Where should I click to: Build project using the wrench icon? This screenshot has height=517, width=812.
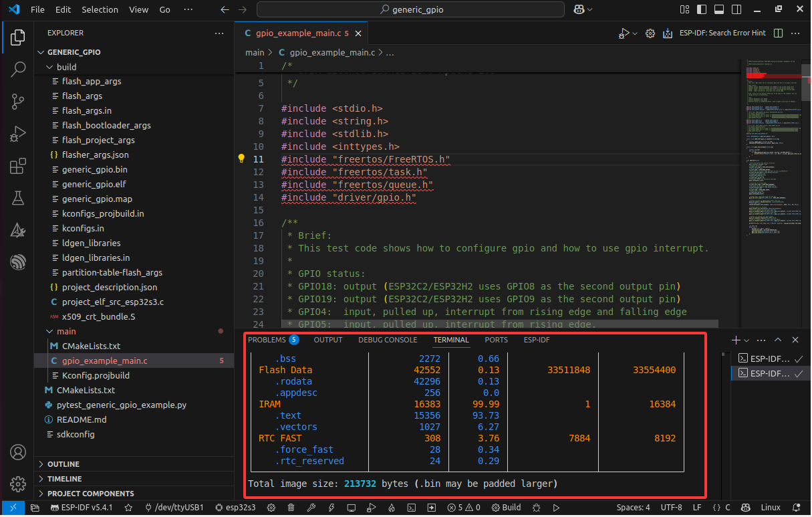click(x=311, y=508)
